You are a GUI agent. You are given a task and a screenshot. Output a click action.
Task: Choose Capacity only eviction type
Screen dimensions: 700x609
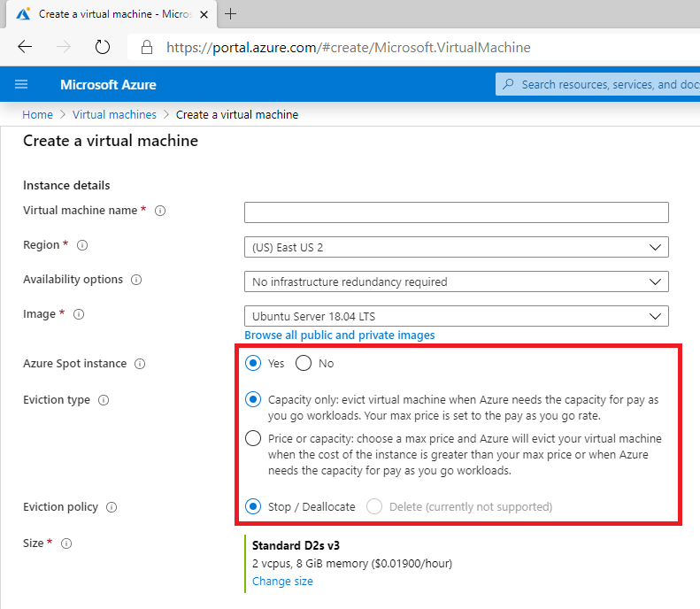[x=253, y=399]
